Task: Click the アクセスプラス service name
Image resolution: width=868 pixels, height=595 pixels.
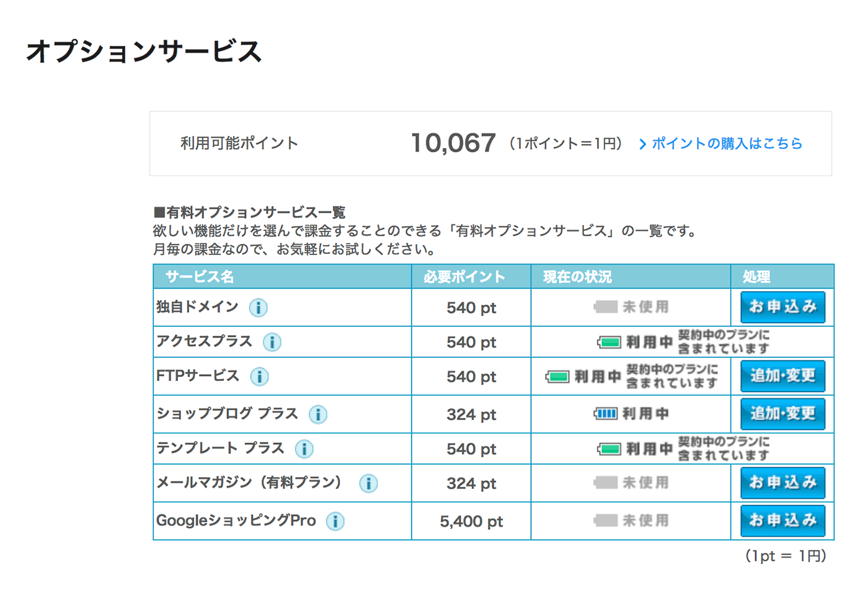Action: (204, 341)
